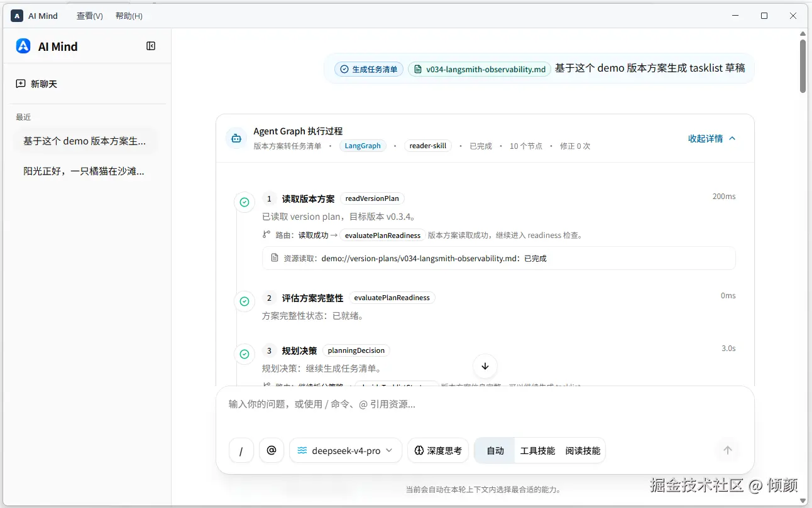This screenshot has width=812, height=508.
Task: Click the text 规划决策：继续生成任务清单。
Action: [x=322, y=369]
